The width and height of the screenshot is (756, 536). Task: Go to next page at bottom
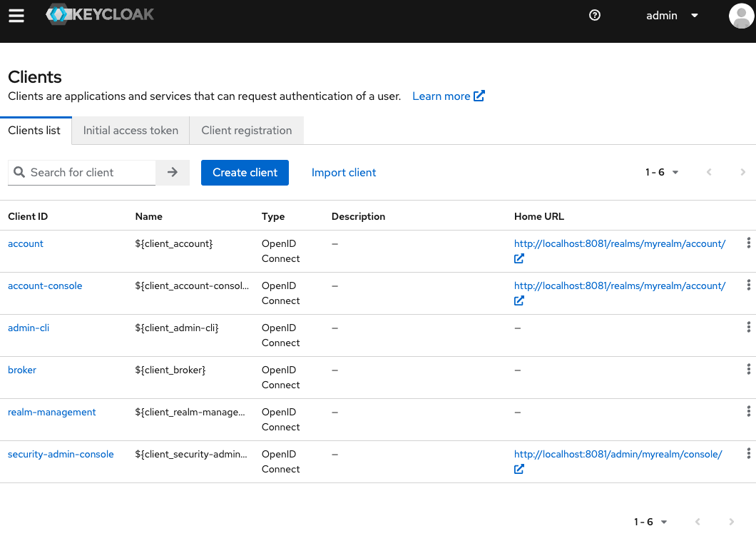(x=732, y=522)
